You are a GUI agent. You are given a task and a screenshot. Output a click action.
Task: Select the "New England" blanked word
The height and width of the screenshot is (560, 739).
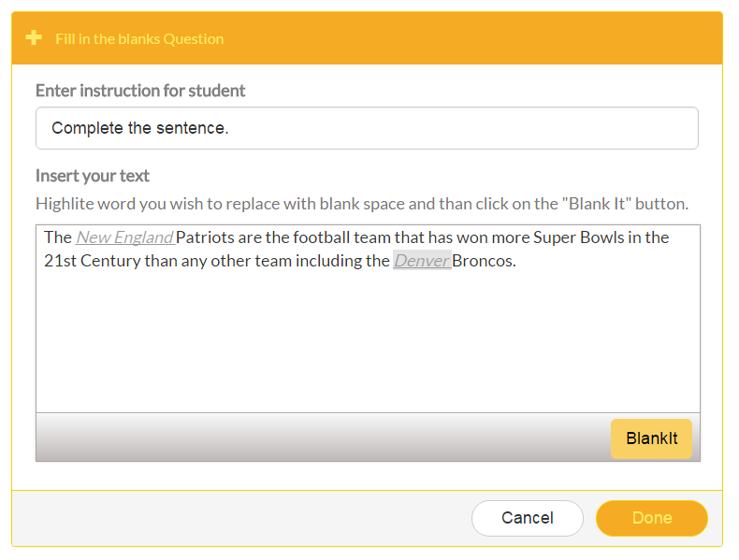pyautogui.click(x=124, y=237)
